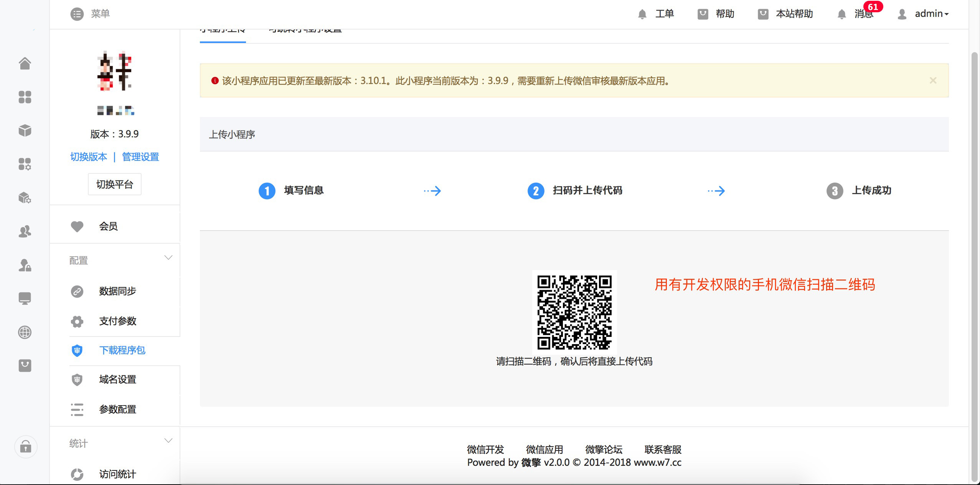Click the four-squares apps grid sidebar icon
This screenshot has height=485, width=980.
(x=25, y=97)
